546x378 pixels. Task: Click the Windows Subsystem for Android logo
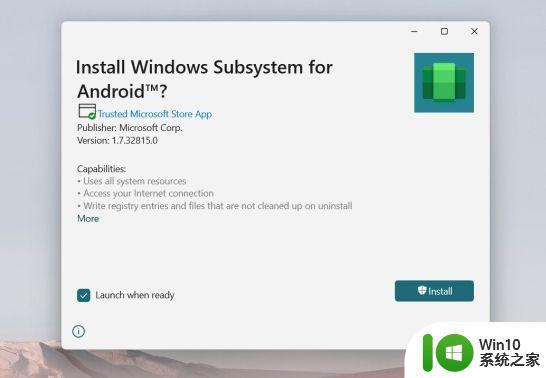pyautogui.click(x=444, y=83)
